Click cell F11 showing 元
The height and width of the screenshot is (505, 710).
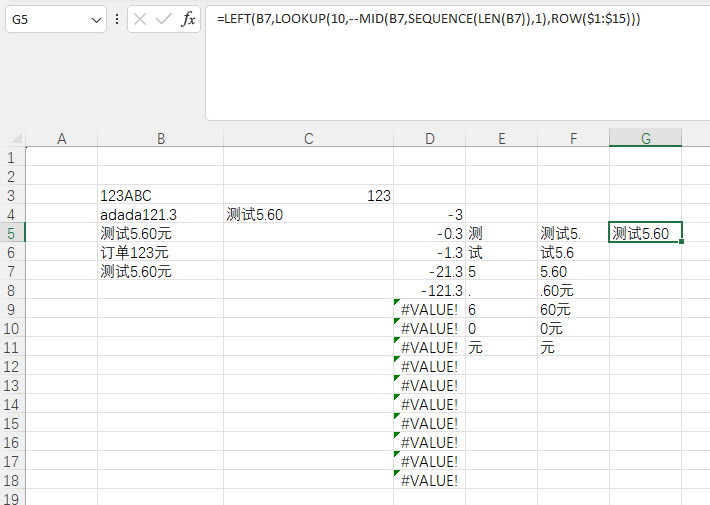coord(573,347)
